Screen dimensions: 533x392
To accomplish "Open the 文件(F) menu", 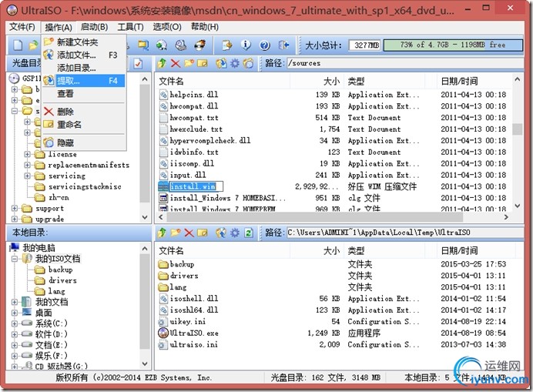I will pos(22,27).
